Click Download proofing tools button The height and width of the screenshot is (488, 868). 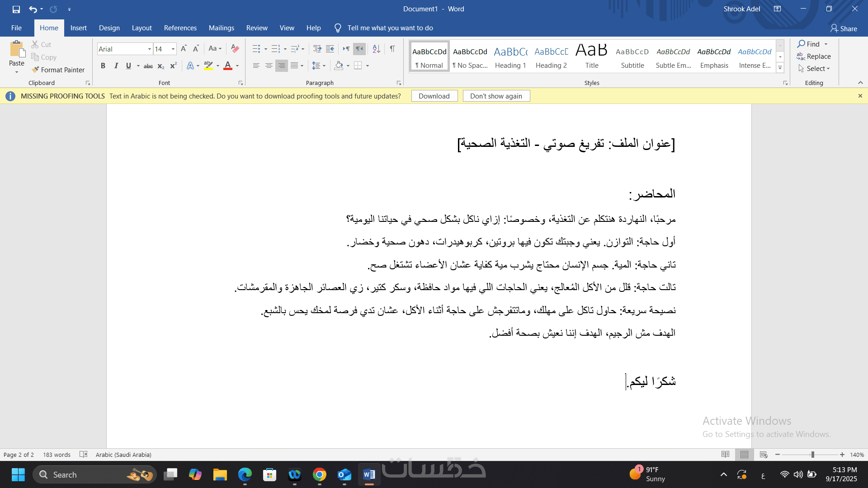(x=434, y=96)
